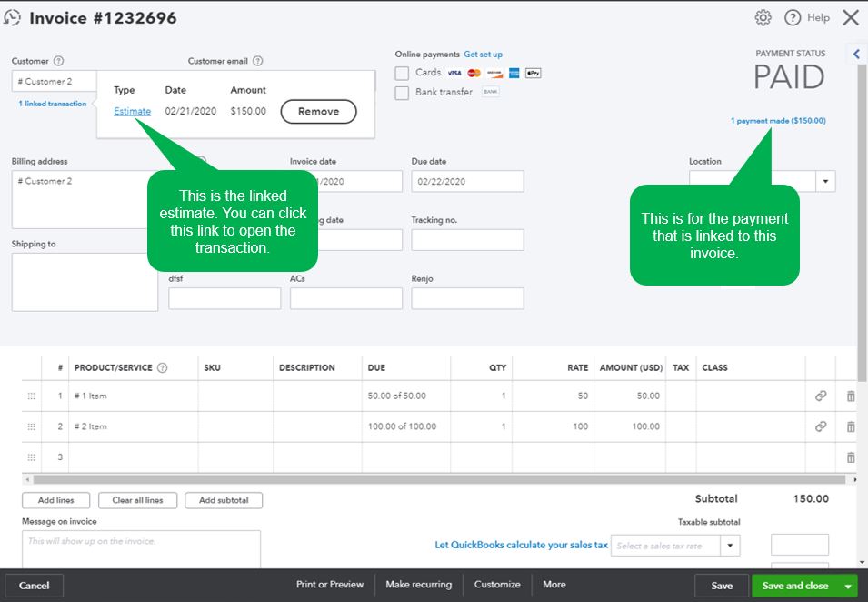Delete line 1 with trash icon
Screen dimensions: 868x602
[x=851, y=396]
